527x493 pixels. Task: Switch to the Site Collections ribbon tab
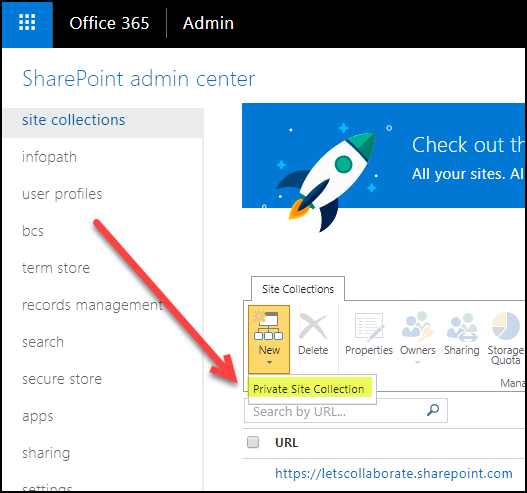click(298, 289)
